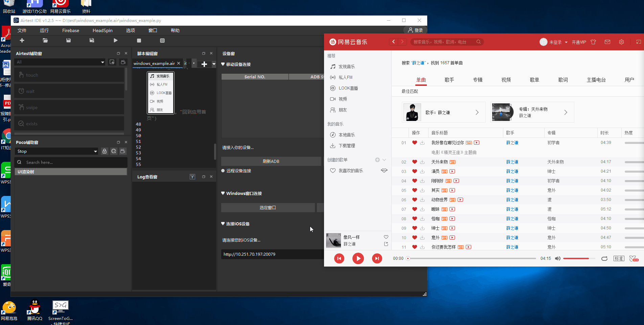Add a new created playlist with the plus icon
This screenshot has width=644, height=325.
tap(377, 160)
